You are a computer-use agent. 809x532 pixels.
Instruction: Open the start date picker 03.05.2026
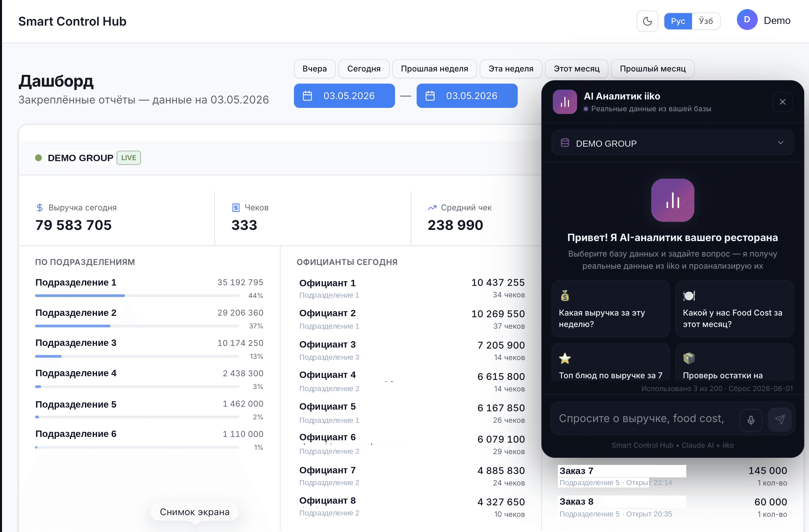pos(344,96)
